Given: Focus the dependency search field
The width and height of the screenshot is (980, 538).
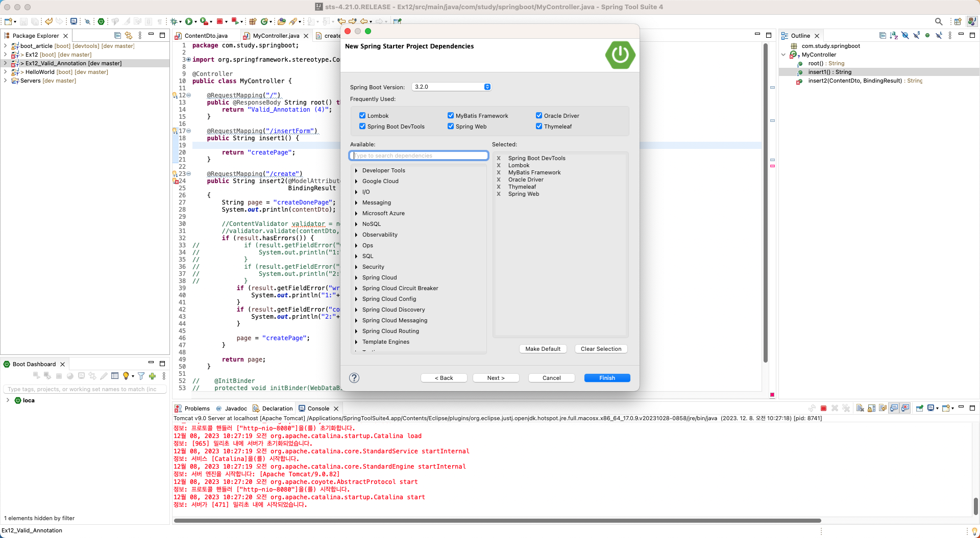Looking at the screenshot, I should (419, 156).
